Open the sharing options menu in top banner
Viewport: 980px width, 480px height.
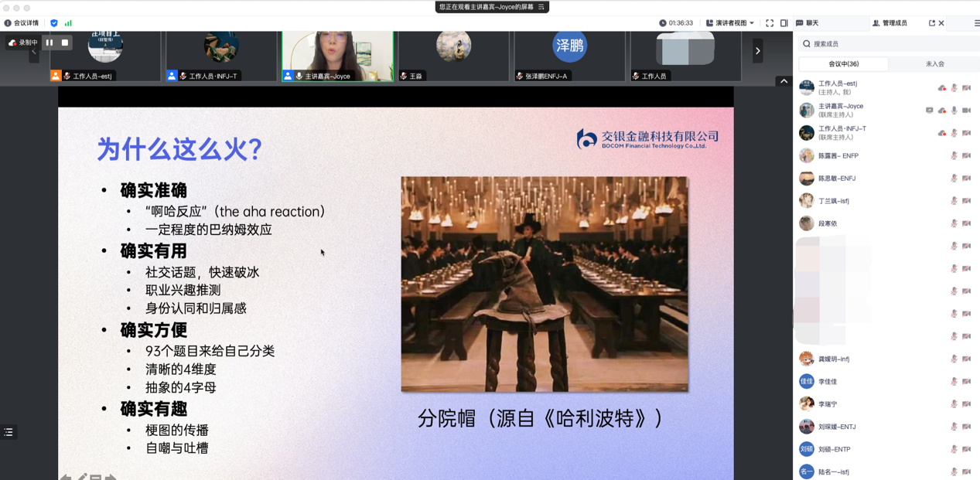click(x=541, y=7)
